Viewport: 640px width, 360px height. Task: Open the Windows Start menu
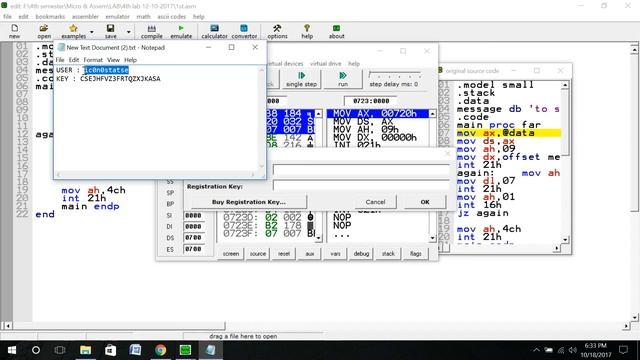pyautogui.click(x=12, y=350)
